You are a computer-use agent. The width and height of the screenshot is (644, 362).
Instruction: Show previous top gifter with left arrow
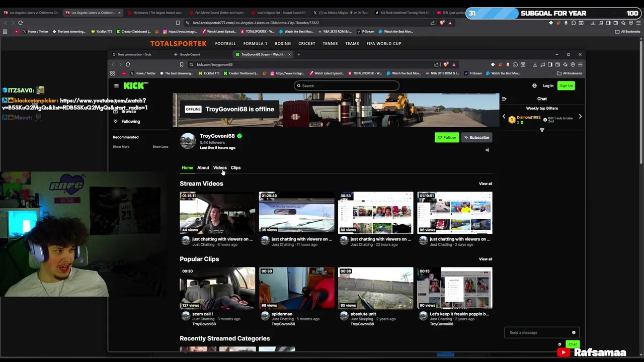(x=504, y=117)
